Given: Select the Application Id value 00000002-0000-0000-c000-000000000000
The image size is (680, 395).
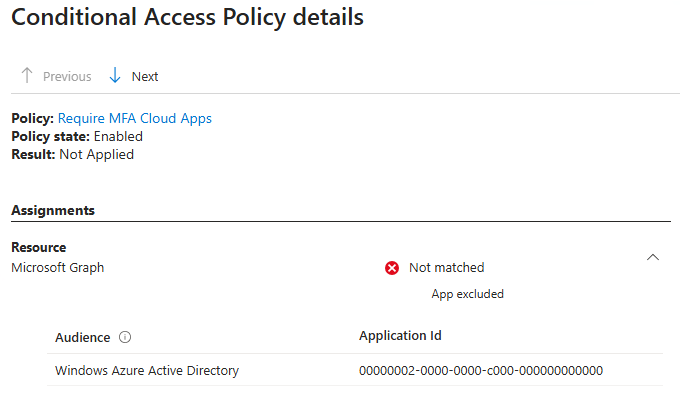Looking at the screenshot, I should [x=481, y=371].
